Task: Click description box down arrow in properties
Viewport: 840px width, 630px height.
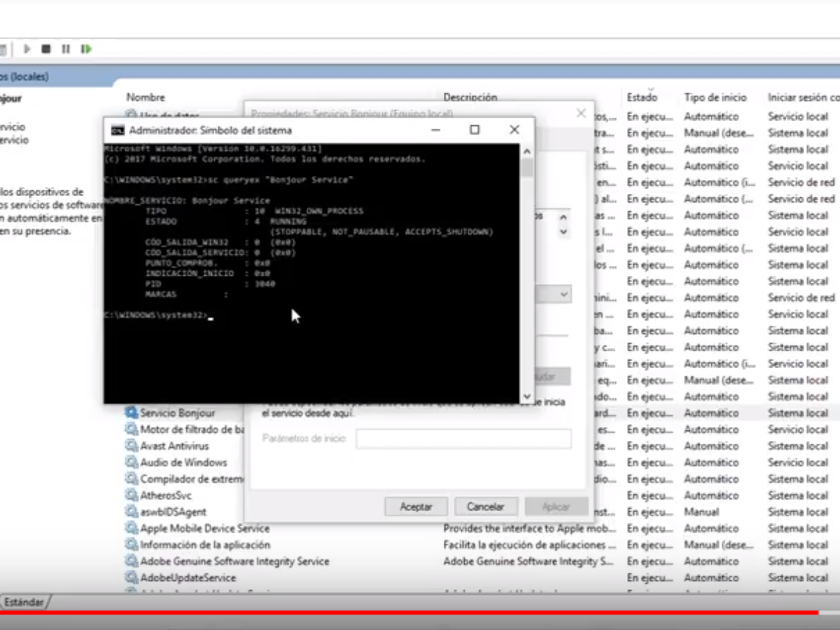Action: click(x=563, y=232)
